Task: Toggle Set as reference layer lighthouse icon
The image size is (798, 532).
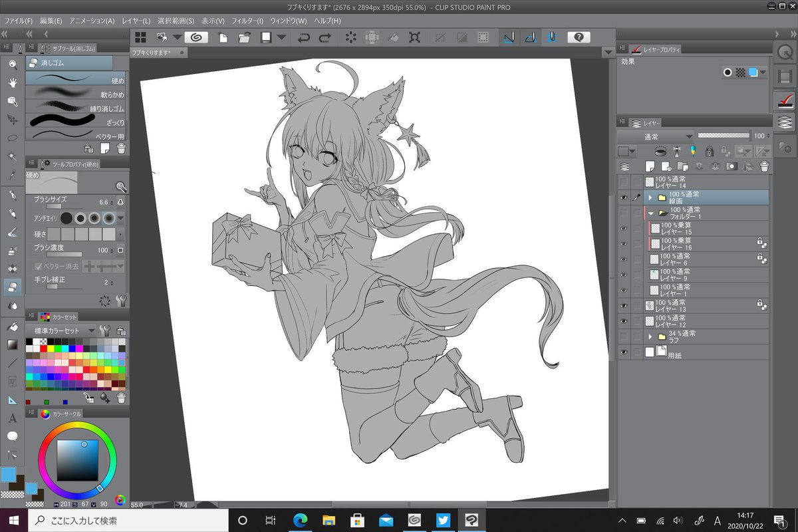Action: (676, 151)
